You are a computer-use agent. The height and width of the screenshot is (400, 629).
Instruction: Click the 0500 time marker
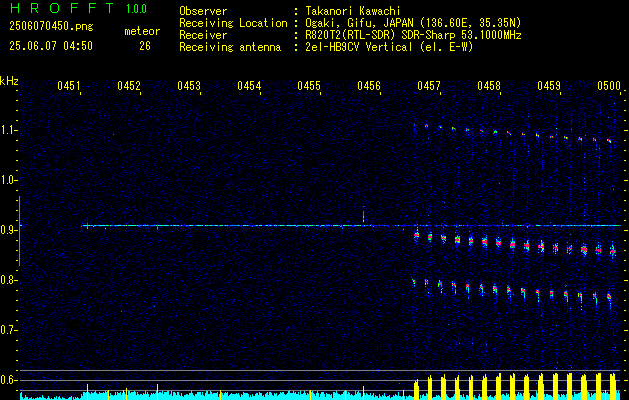pos(609,86)
